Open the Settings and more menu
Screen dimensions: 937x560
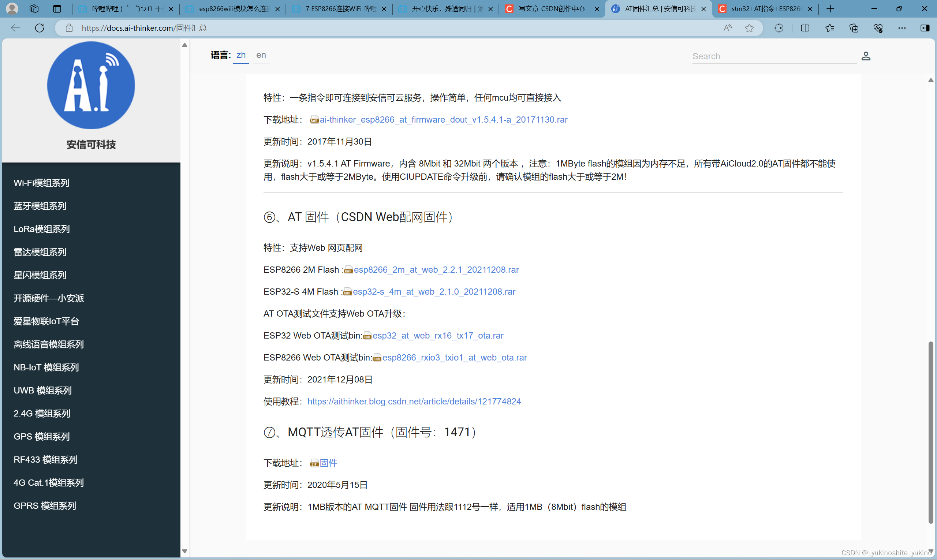coord(902,27)
